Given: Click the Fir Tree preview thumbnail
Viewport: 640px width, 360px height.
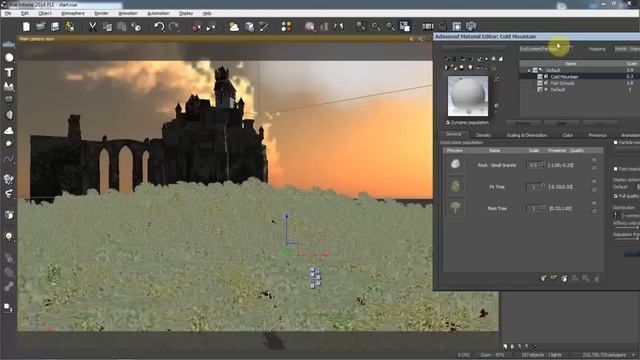Looking at the screenshot, I should (455, 186).
